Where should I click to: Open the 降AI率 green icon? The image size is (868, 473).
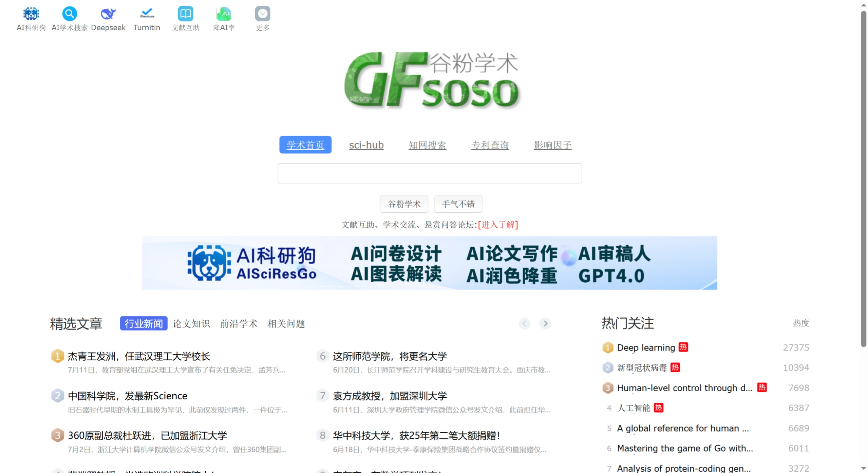click(224, 14)
